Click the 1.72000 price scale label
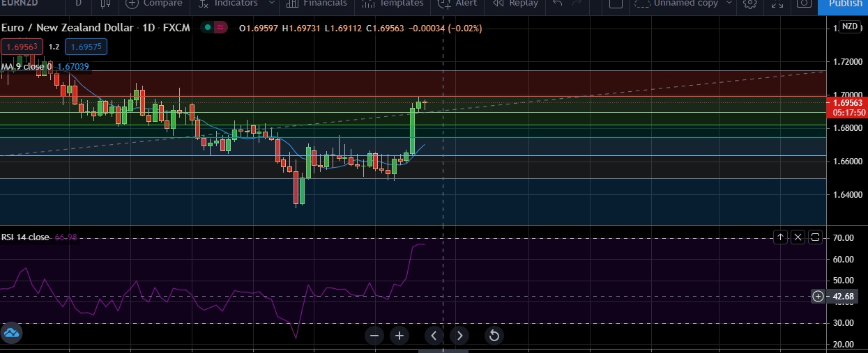The image size is (868, 353). coord(848,62)
